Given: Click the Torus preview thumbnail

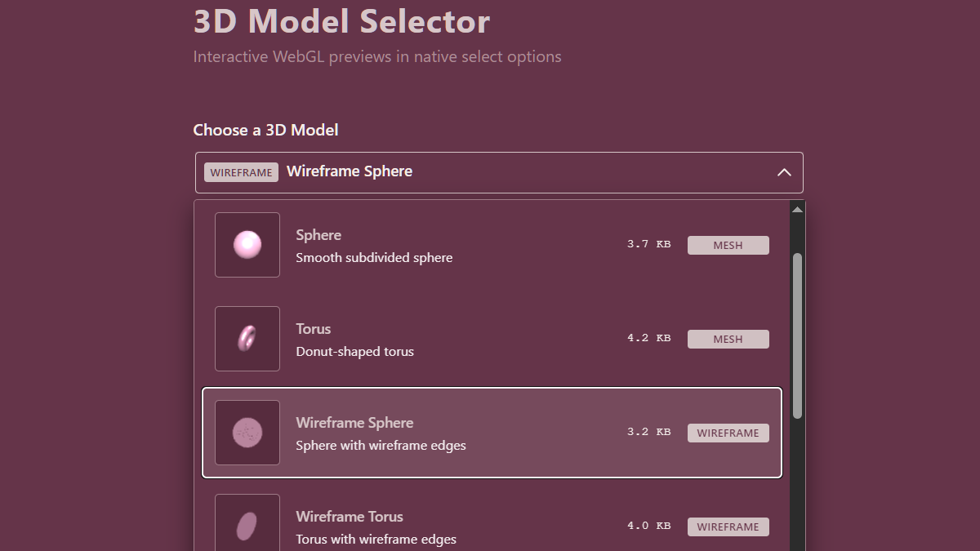Looking at the screenshot, I should 247,339.
